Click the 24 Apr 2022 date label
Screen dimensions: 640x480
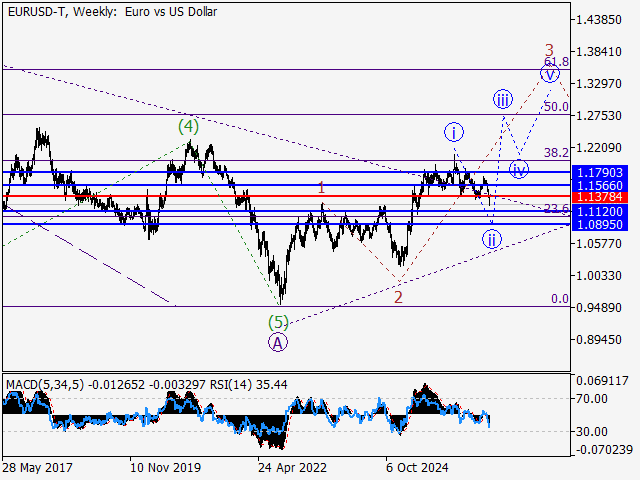point(292,468)
